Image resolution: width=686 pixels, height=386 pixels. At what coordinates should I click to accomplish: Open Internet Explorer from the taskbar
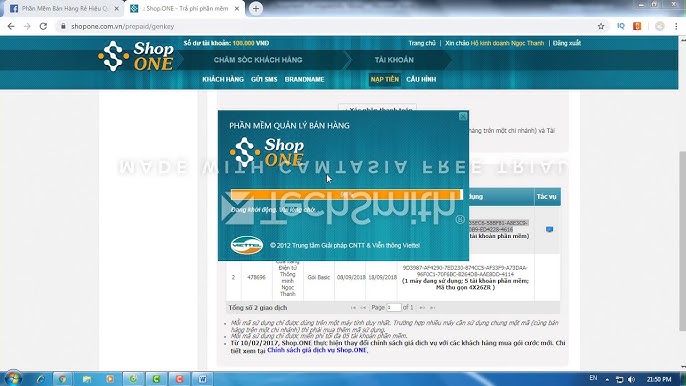point(40,379)
